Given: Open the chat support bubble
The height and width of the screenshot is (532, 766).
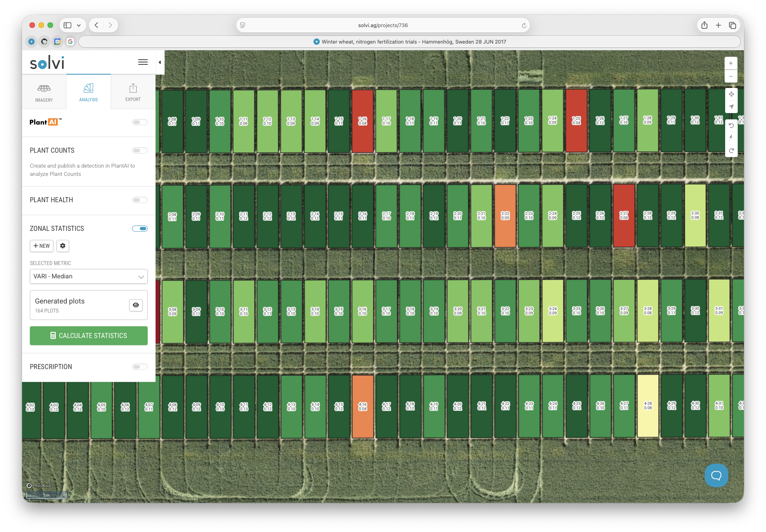Looking at the screenshot, I should (x=716, y=475).
